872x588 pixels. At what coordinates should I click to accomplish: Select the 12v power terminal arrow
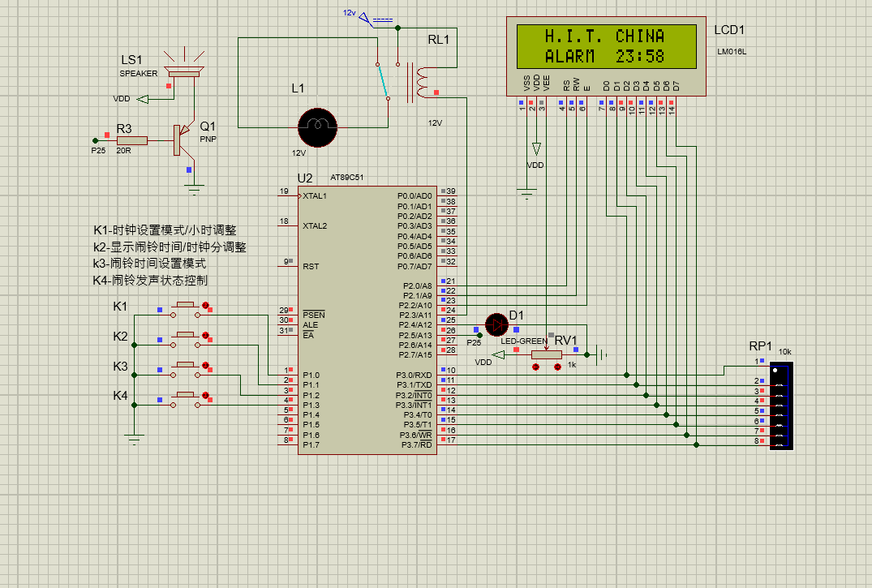[x=366, y=20]
